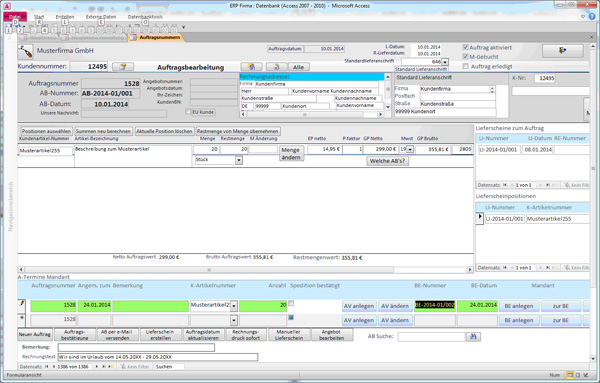This screenshot has width=600, height=383.
Task: Create new record in main navigator
Action: click(111, 367)
